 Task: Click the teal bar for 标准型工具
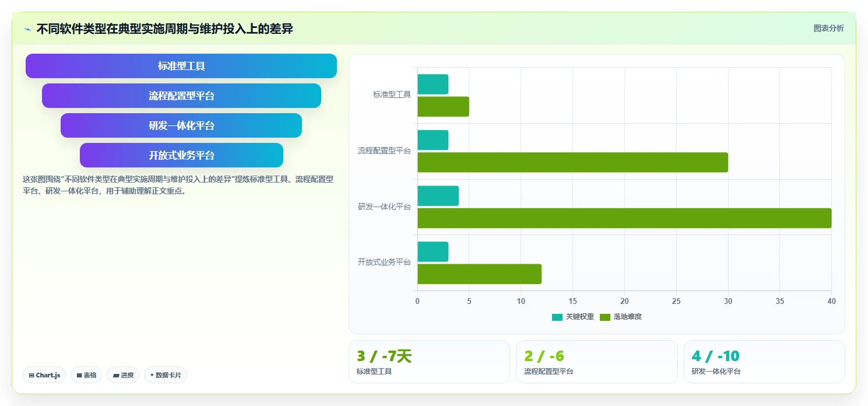[x=433, y=84]
